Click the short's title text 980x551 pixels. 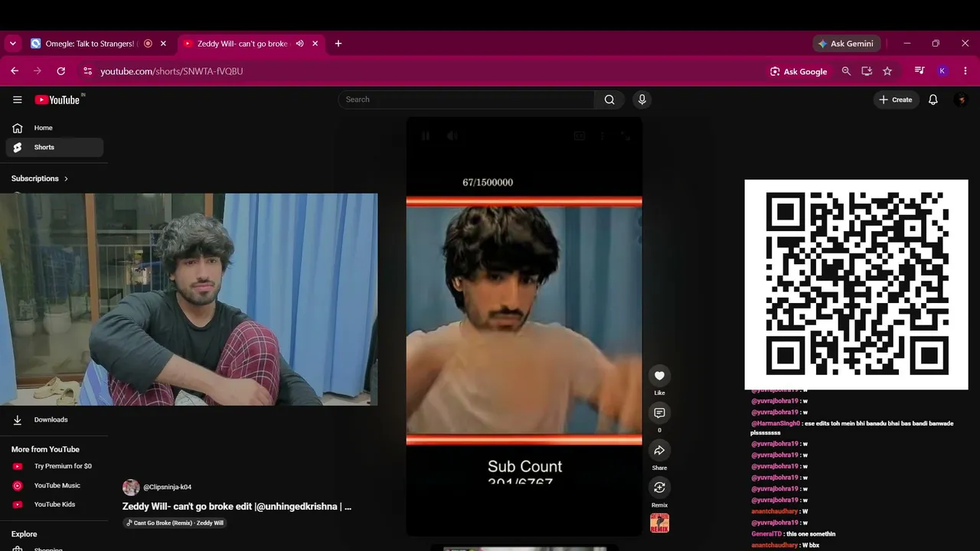tap(237, 507)
